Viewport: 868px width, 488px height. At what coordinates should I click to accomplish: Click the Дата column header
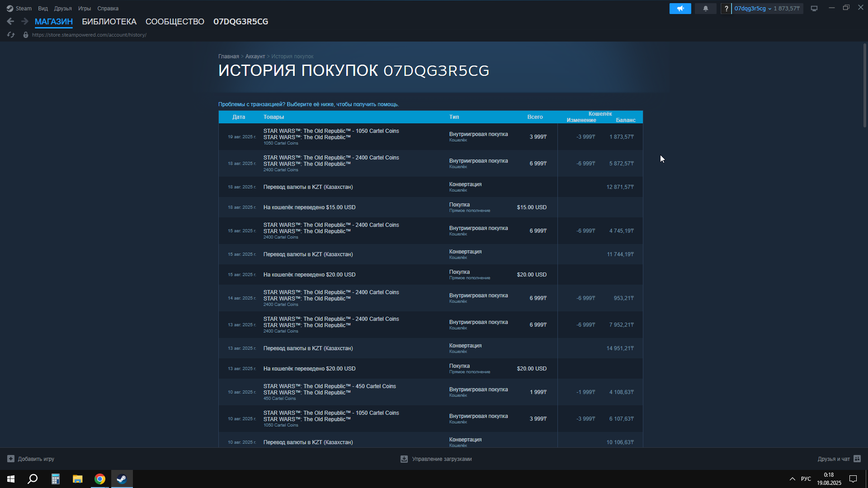point(239,117)
